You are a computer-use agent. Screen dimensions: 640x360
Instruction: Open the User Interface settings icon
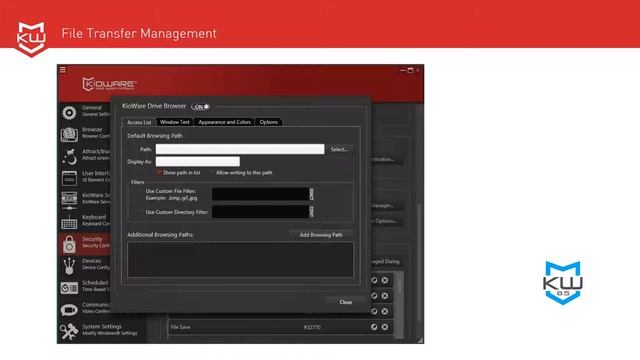pyautogui.click(x=69, y=178)
